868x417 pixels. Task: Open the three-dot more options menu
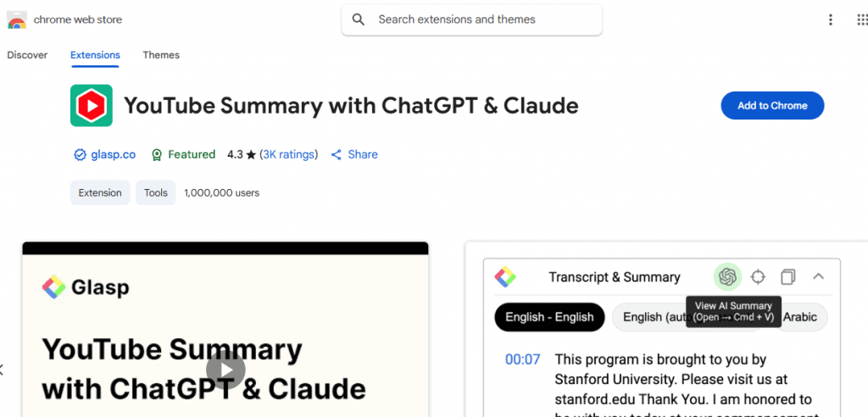[831, 20]
